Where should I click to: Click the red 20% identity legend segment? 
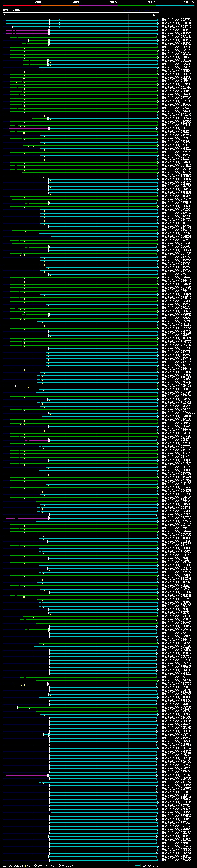click(22, 6)
